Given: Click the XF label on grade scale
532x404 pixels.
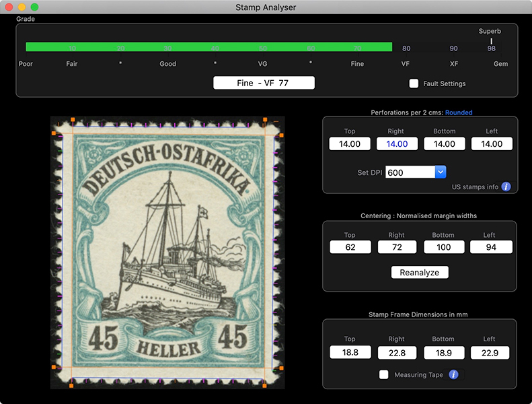Looking at the screenshot, I should 453,64.
